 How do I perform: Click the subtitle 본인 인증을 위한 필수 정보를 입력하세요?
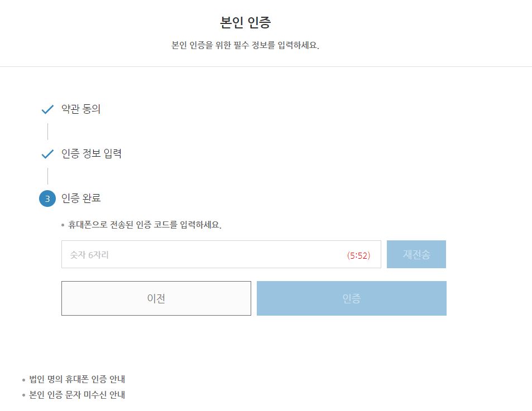(x=245, y=45)
